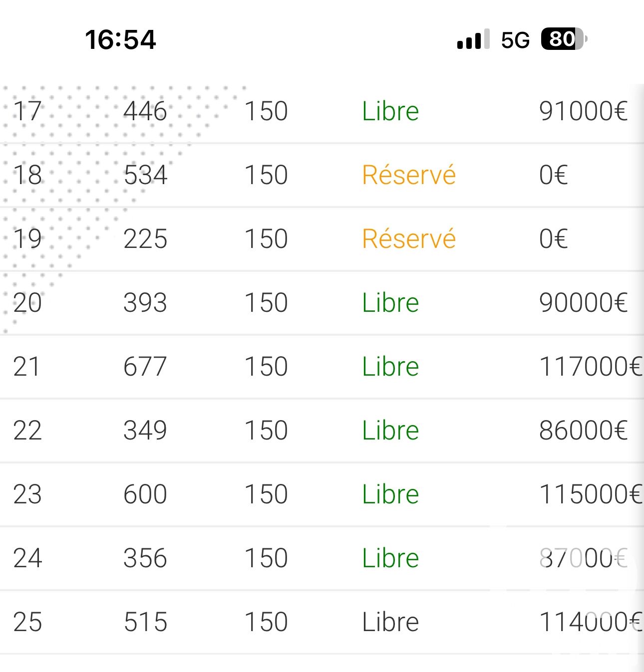This screenshot has height=672, width=644.
Task: Choose the Libre status for lot 24
Action: [x=390, y=558]
